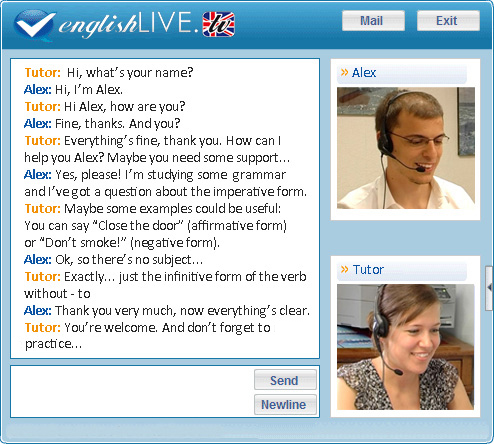
Task: Click the Alex panel header
Action: click(402, 73)
